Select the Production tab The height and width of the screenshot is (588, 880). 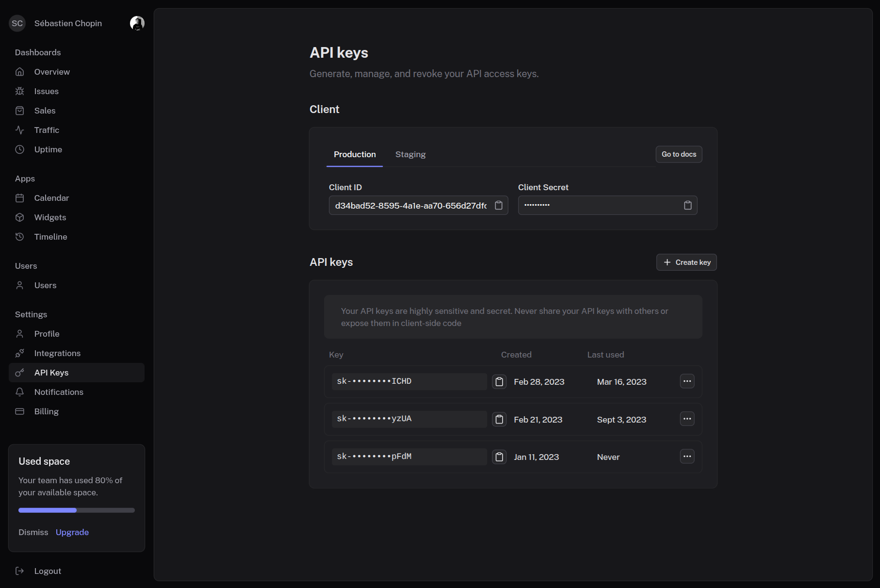point(355,154)
